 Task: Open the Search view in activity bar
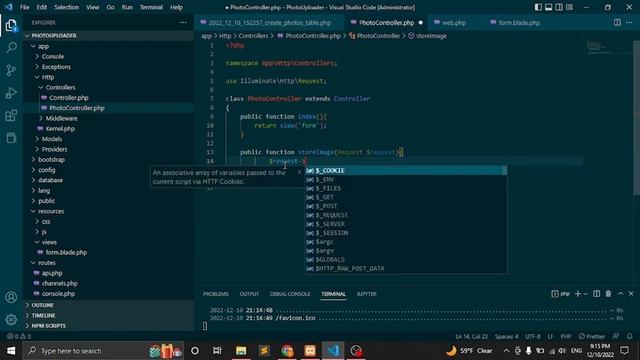pyautogui.click(x=11, y=48)
